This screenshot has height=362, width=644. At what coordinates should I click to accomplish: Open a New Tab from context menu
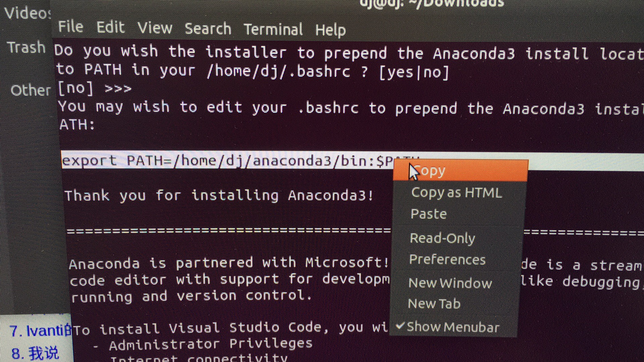click(x=434, y=304)
